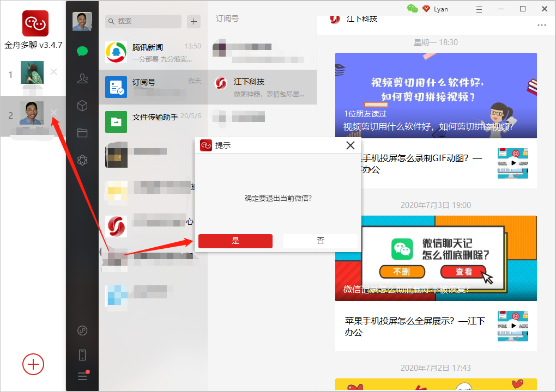Open the 腾讯新闻 chat
The height and width of the screenshot is (392, 556).
click(153, 52)
